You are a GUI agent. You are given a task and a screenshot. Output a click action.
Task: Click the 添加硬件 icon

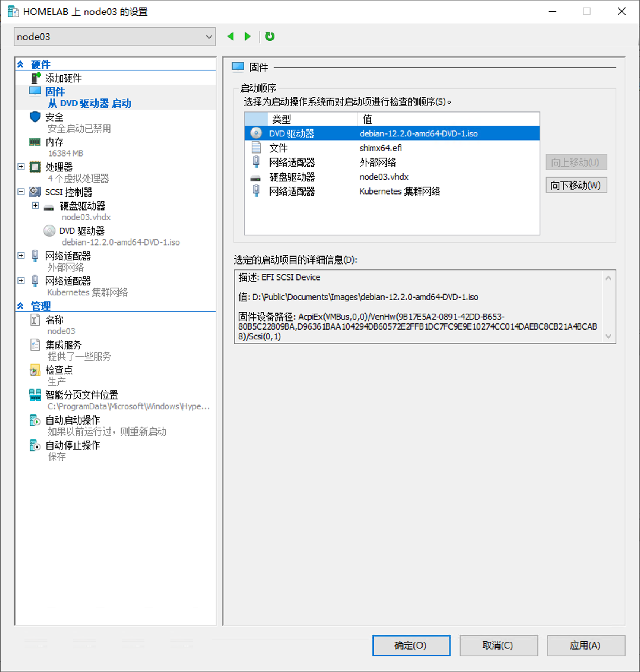(x=36, y=78)
